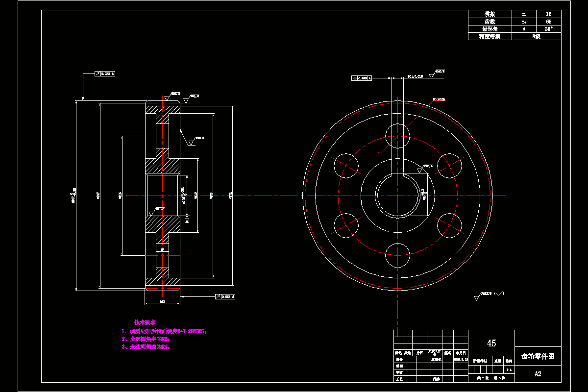Screen dimensions: 588x392
Task: Click the module value "12"
Action: (x=549, y=14)
